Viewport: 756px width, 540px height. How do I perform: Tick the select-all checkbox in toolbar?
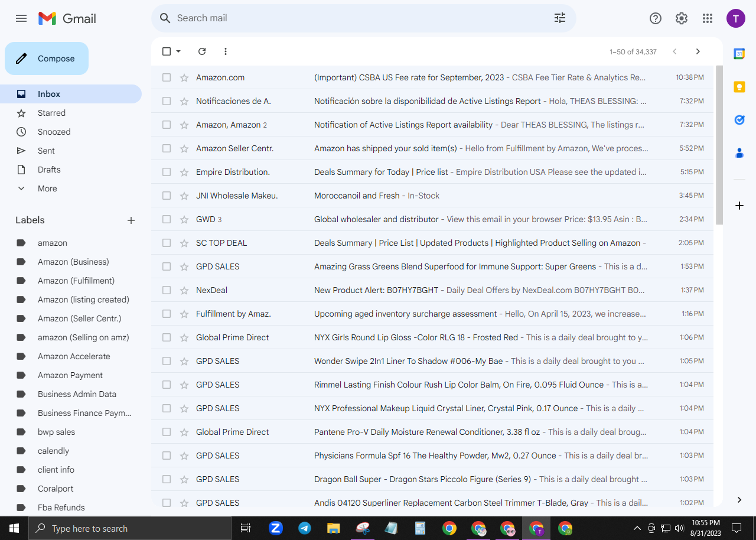[x=167, y=51]
